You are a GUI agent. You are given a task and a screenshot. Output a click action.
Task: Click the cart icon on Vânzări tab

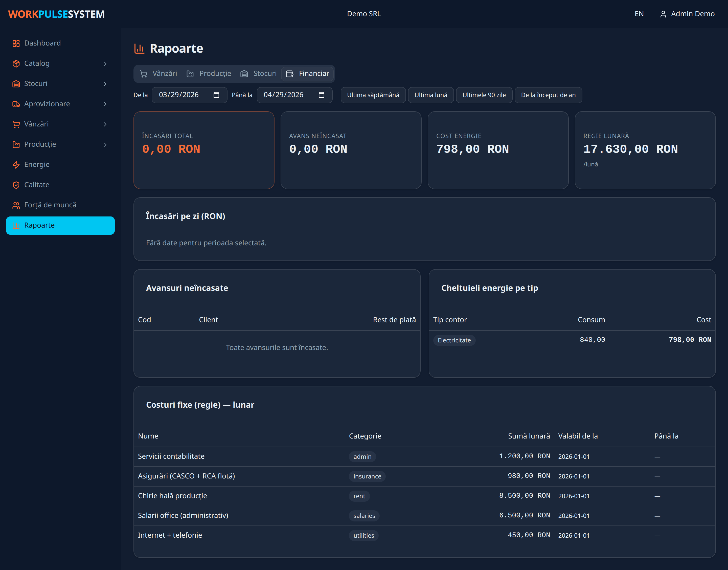144,74
